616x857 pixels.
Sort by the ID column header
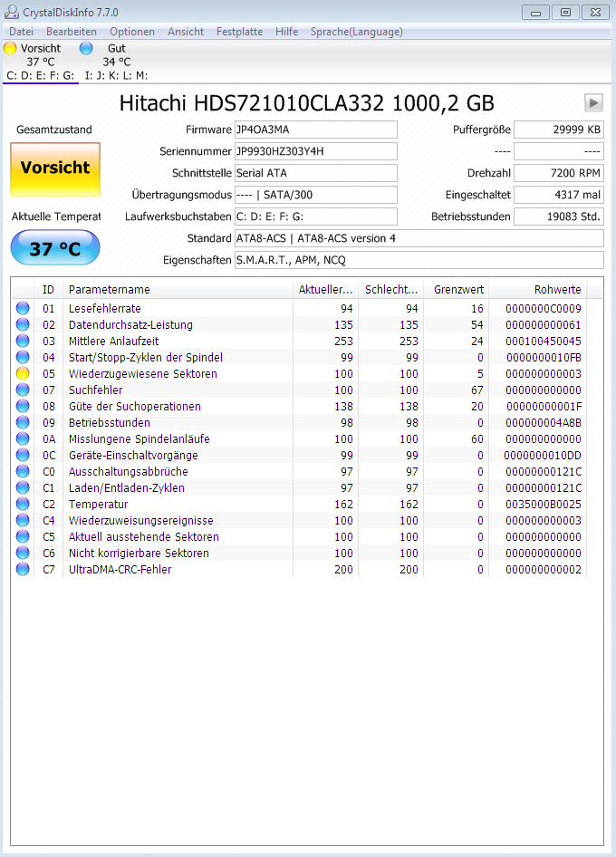tap(49, 290)
